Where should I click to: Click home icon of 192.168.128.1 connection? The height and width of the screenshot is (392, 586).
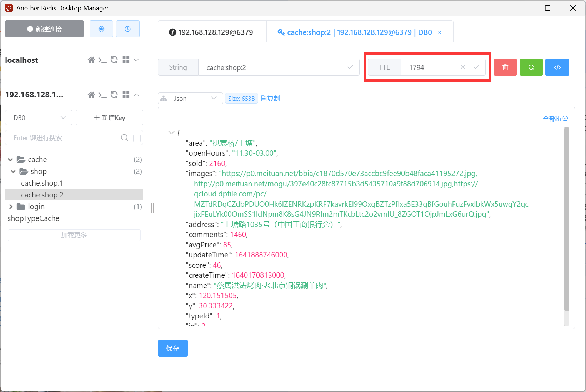pyautogui.click(x=91, y=95)
